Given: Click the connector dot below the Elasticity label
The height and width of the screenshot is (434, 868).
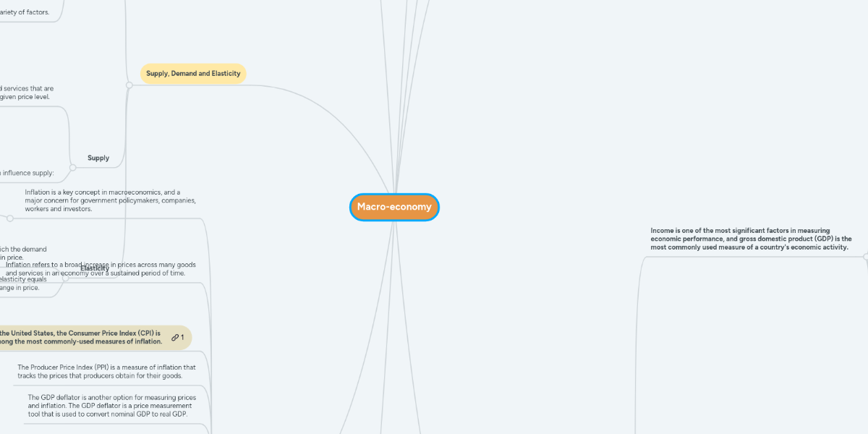Looking at the screenshot, I should pyautogui.click(x=64, y=278).
